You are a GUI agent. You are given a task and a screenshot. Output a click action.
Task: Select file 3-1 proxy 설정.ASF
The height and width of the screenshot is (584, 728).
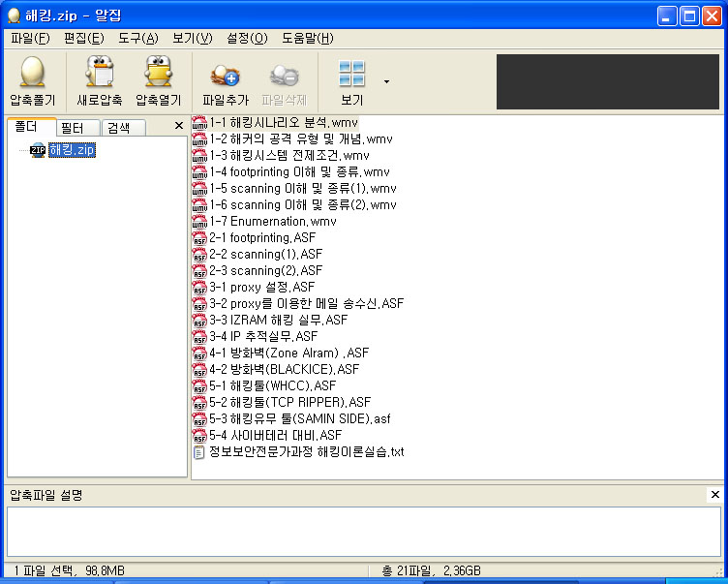click(x=261, y=287)
